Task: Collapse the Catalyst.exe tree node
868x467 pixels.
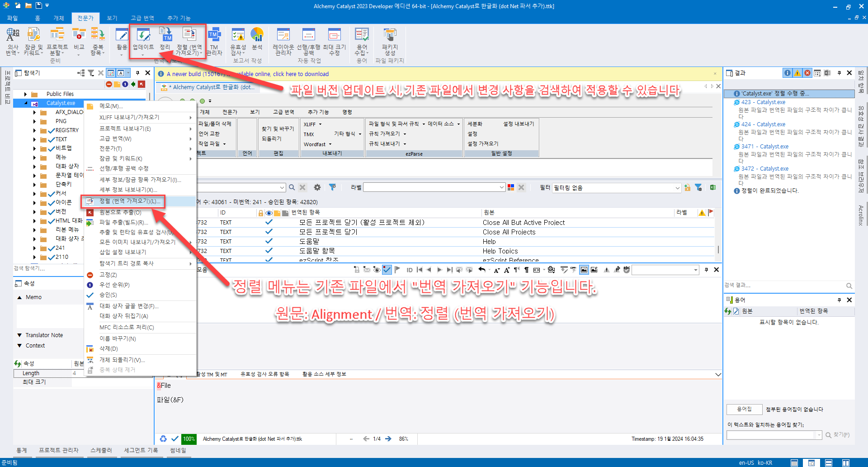Action: 25,103
